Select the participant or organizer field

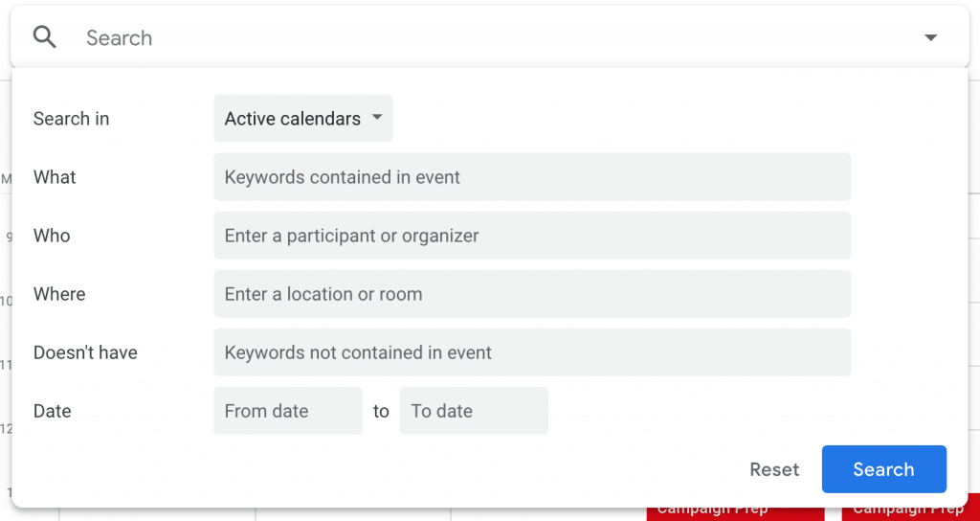pyautogui.click(x=531, y=236)
